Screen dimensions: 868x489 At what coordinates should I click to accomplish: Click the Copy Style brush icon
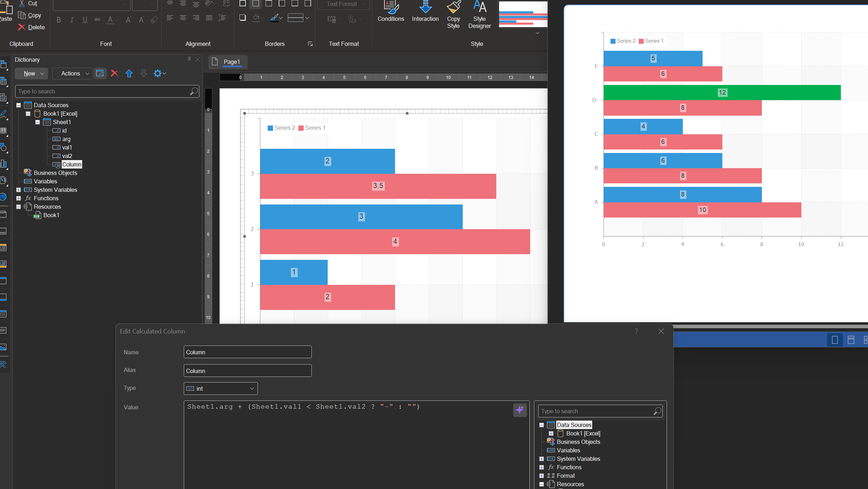click(x=453, y=14)
